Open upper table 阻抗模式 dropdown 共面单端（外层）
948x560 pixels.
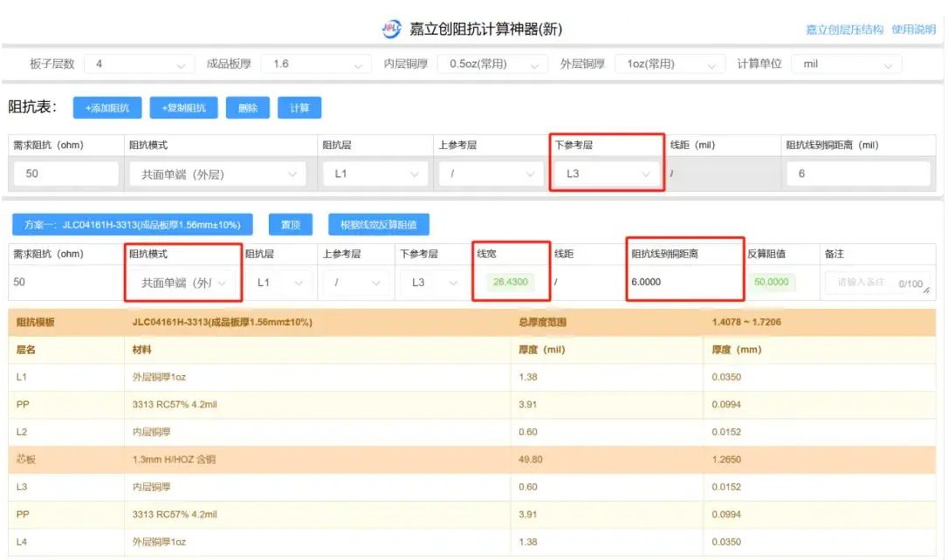pos(217,174)
